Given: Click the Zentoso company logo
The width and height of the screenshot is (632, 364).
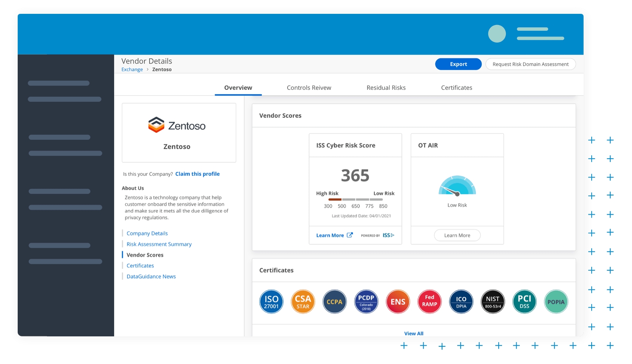Looking at the screenshot, I should 177,125.
